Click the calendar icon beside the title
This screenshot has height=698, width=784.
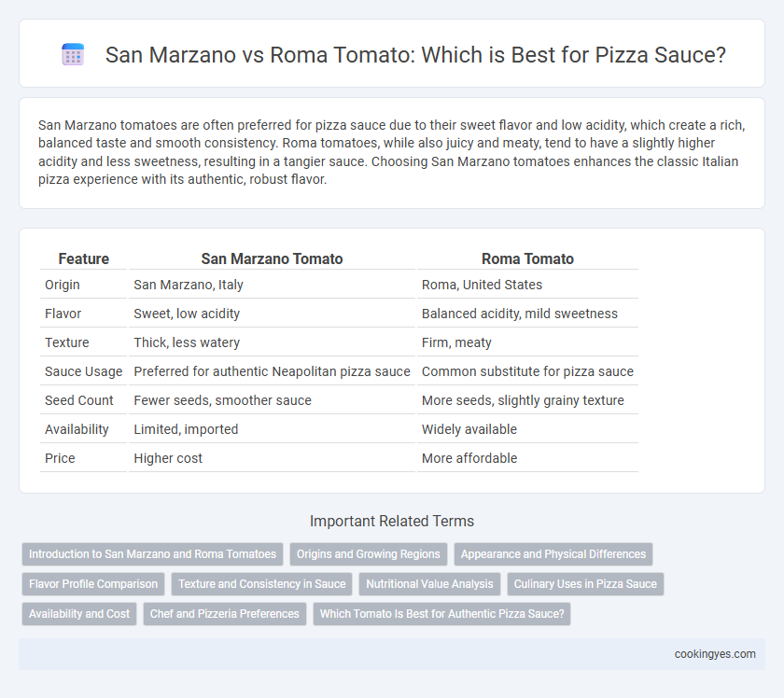(x=73, y=54)
